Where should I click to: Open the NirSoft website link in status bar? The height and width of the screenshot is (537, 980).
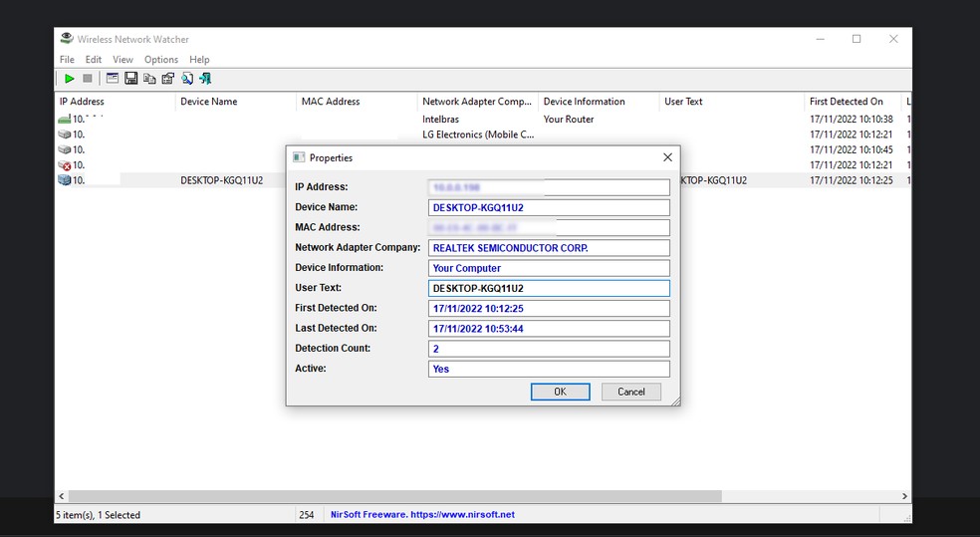click(422, 515)
